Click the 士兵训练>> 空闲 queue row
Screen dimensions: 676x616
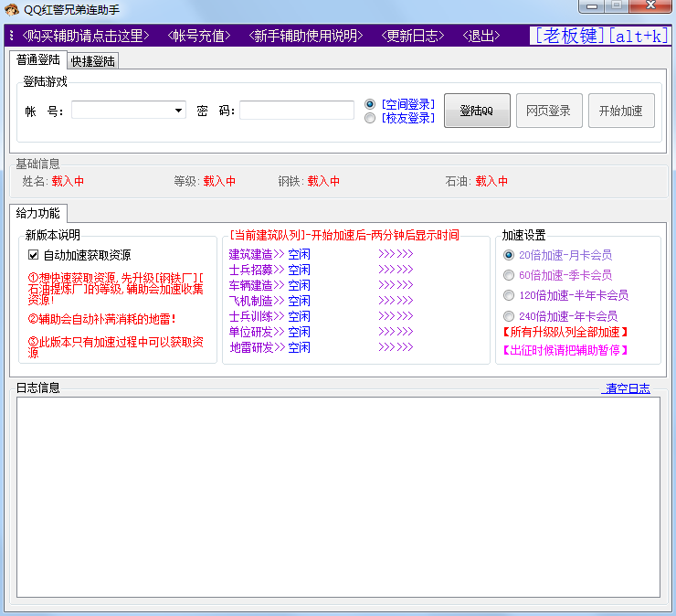pos(269,316)
